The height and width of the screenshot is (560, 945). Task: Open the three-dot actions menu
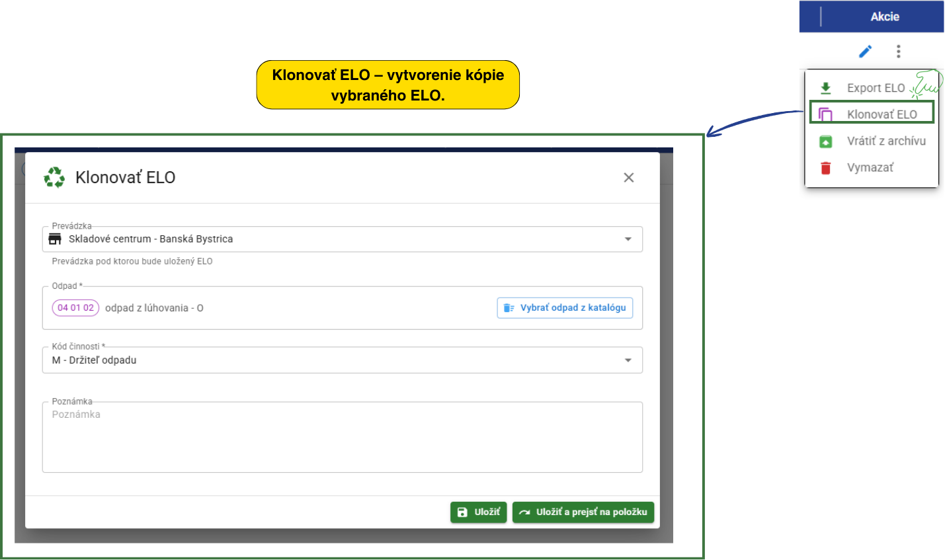pos(898,52)
